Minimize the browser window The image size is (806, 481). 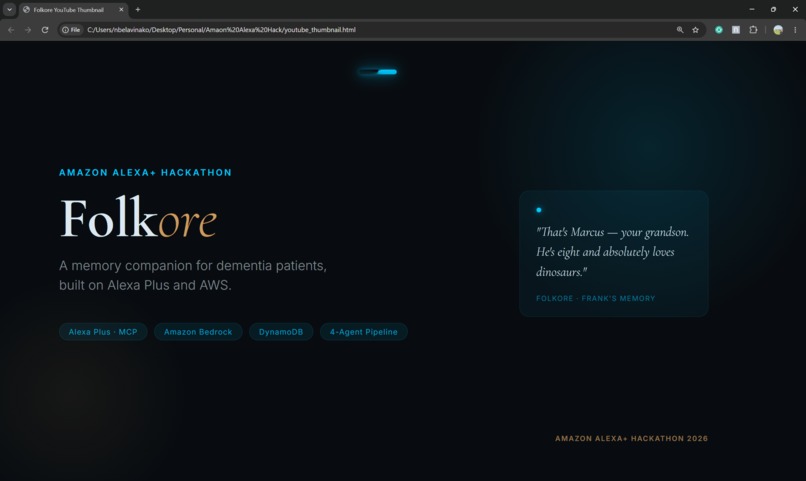tap(752, 9)
